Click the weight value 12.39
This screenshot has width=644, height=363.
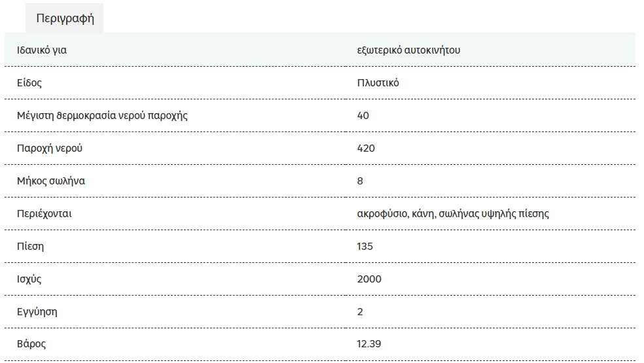pyautogui.click(x=368, y=344)
